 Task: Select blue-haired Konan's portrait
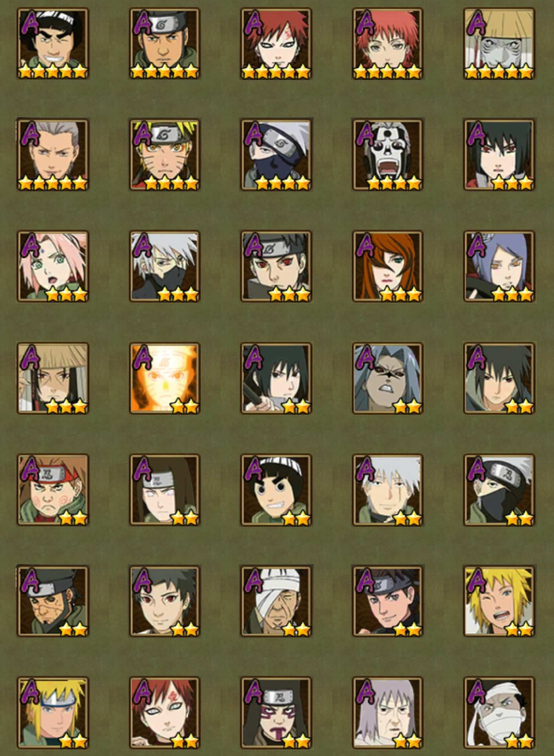[x=499, y=266]
